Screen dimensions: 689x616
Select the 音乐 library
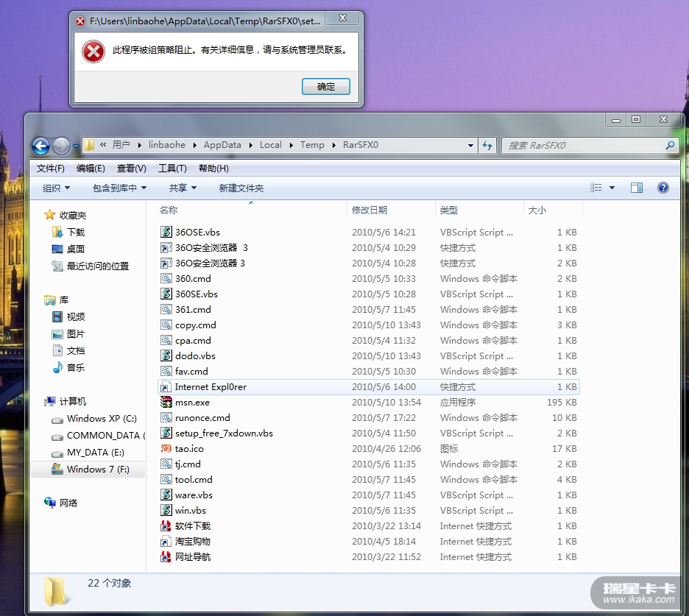click(76, 367)
